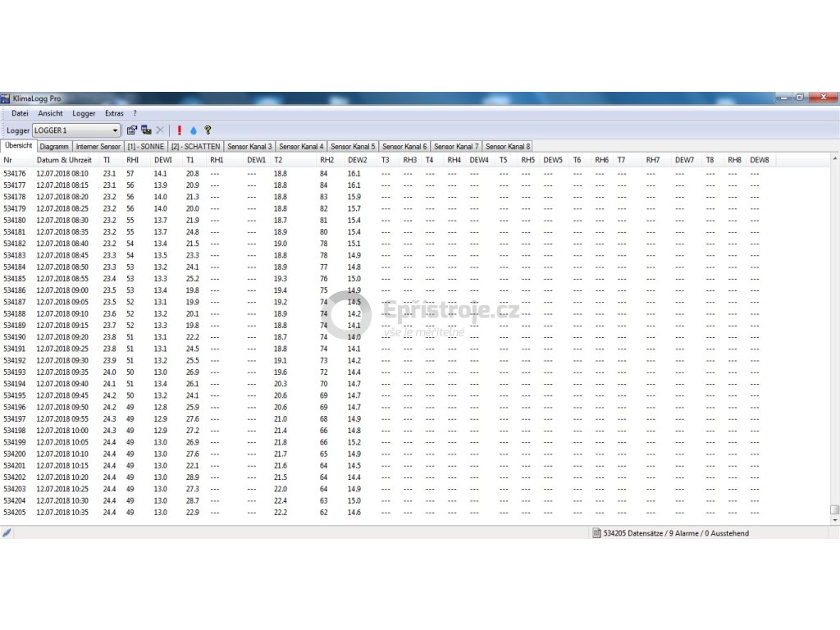Click the pen icon in status bar
This screenshot has height=630, width=840.
point(7,532)
